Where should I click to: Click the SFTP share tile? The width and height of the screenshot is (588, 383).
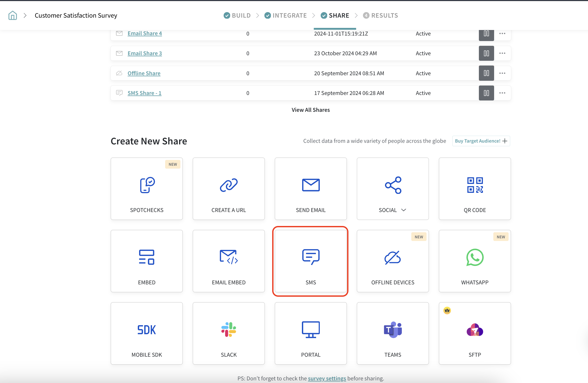point(475,333)
